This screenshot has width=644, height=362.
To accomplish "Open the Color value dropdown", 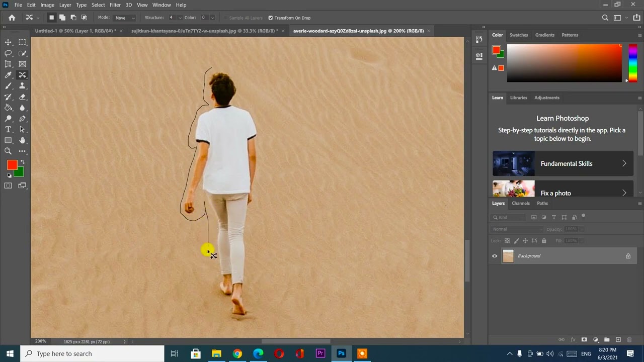I will 212,18.
